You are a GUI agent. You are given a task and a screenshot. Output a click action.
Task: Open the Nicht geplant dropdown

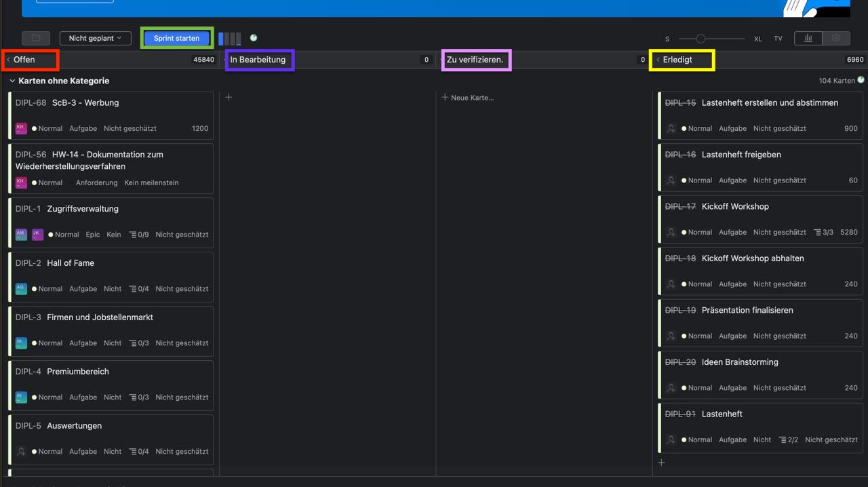(95, 39)
